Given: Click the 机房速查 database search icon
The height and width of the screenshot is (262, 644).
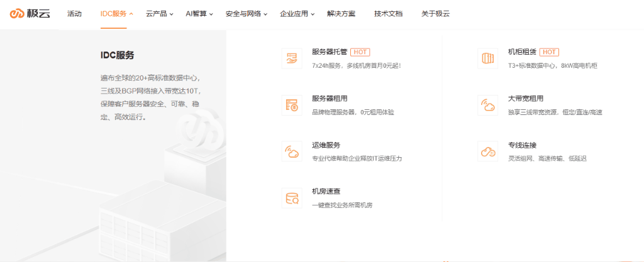Looking at the screenshot, I should [292, 198].
